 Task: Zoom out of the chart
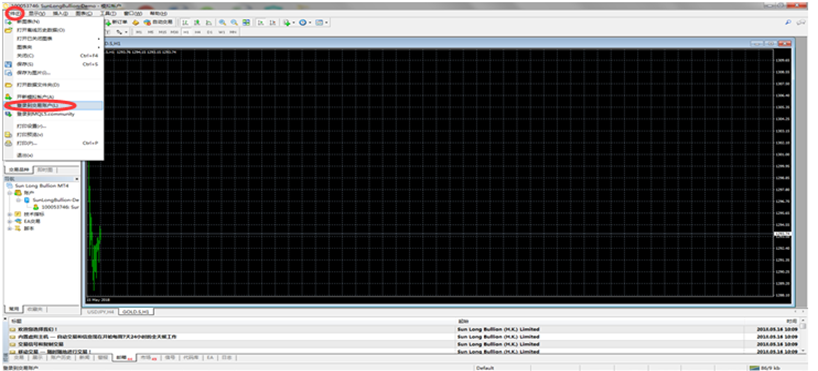(234, 22)
